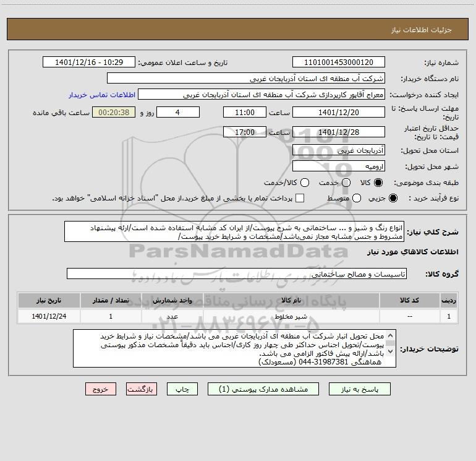Click the بازگشت back button
The height and width of the screenshot is (461, 476).
142,389
